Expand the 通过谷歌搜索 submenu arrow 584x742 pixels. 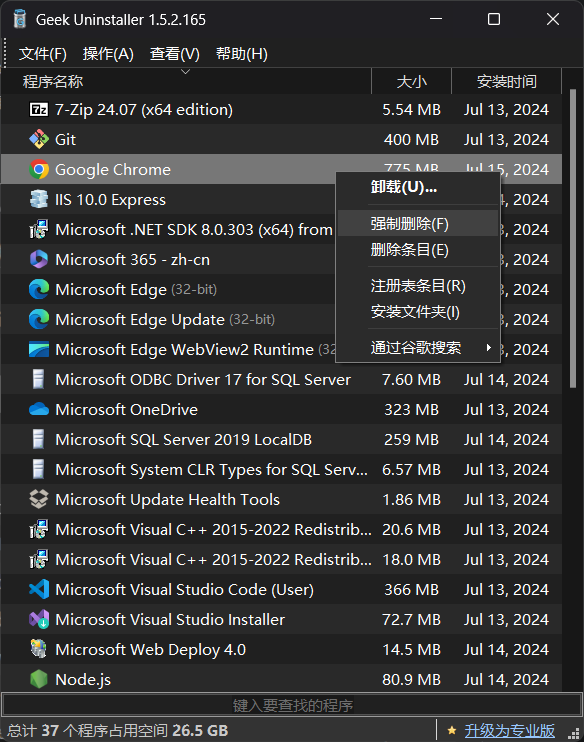[x=488, y=348]
